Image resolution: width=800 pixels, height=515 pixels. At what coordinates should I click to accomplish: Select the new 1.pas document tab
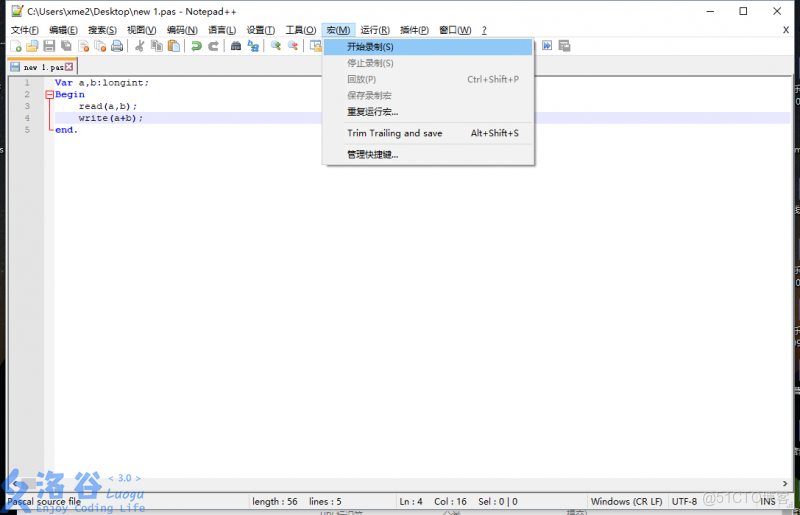pyautogui.click(x=42, y=67)
